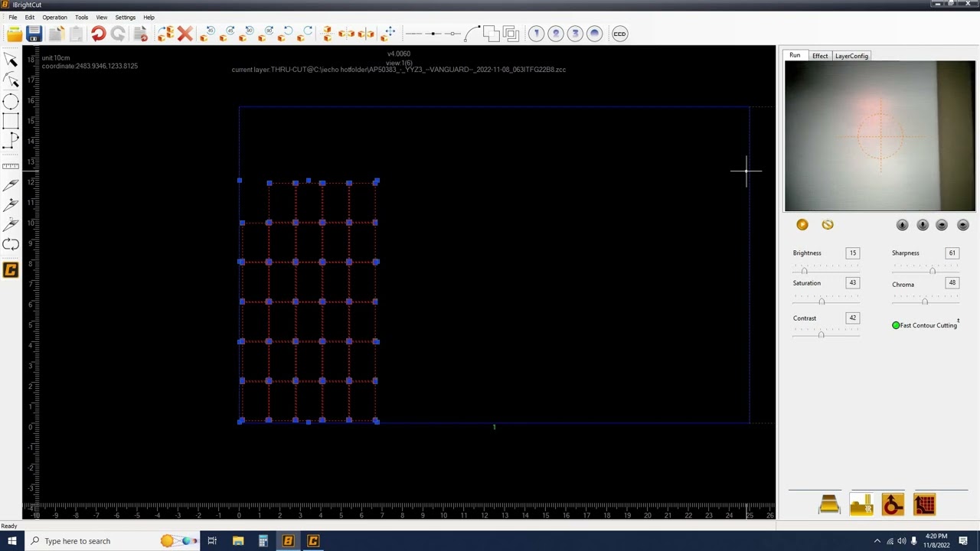980x551 pixels.
Task: Click the Contrast value field showing 42
Action: click(852, 318)
